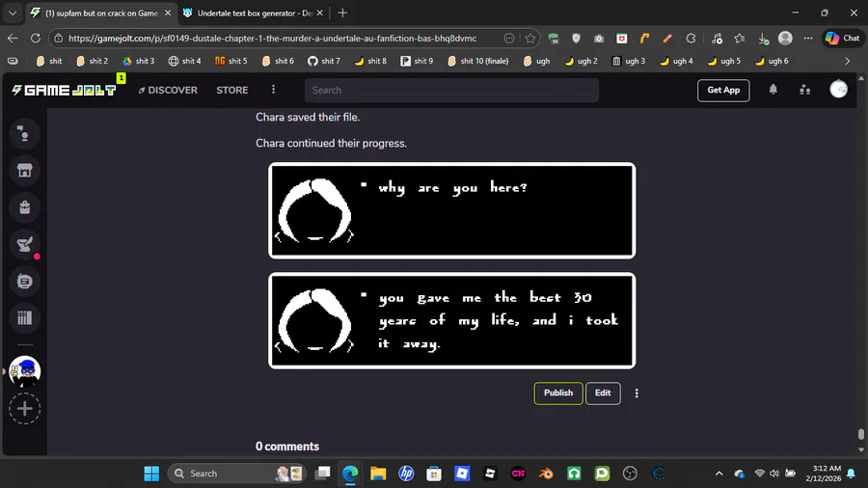Open the sidebar library icon
868x488 pixels.
(24, 317)
